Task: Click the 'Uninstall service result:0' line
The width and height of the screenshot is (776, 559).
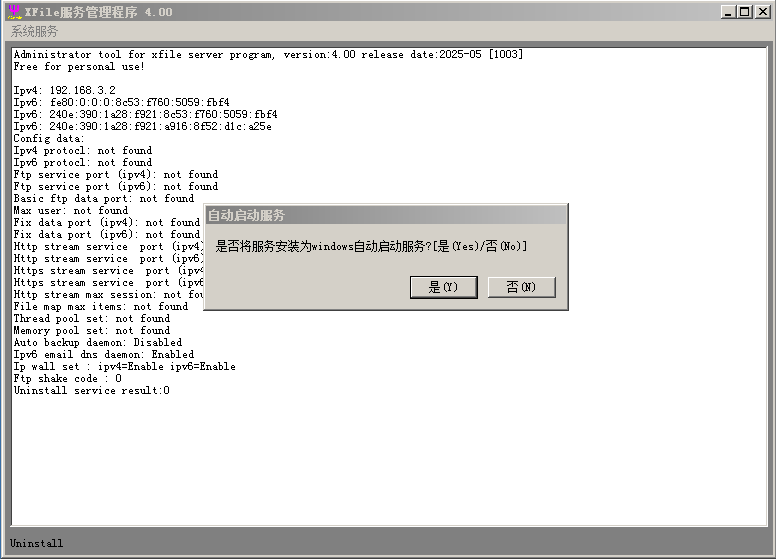Action: coord(92,390)
